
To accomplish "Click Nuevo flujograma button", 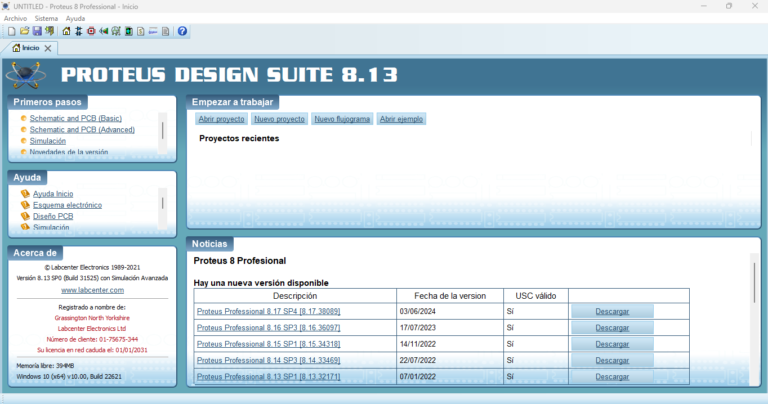I will coord(342,119).
